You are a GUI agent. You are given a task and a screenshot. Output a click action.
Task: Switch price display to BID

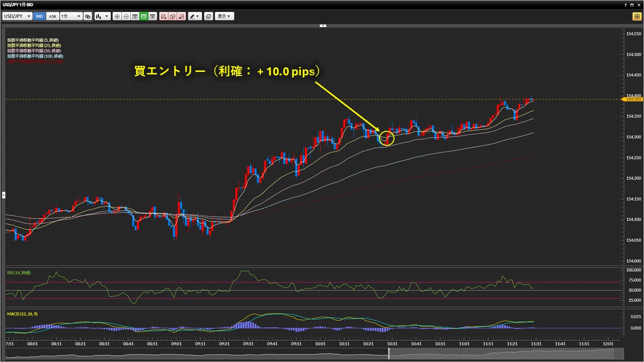point(39,16)
